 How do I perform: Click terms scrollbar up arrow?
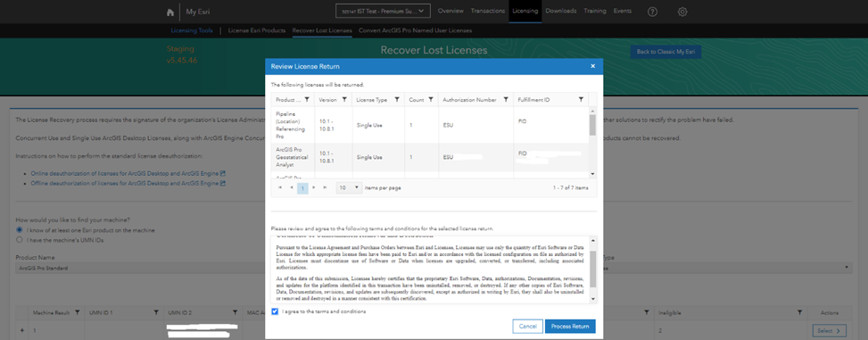coord(593,240)
